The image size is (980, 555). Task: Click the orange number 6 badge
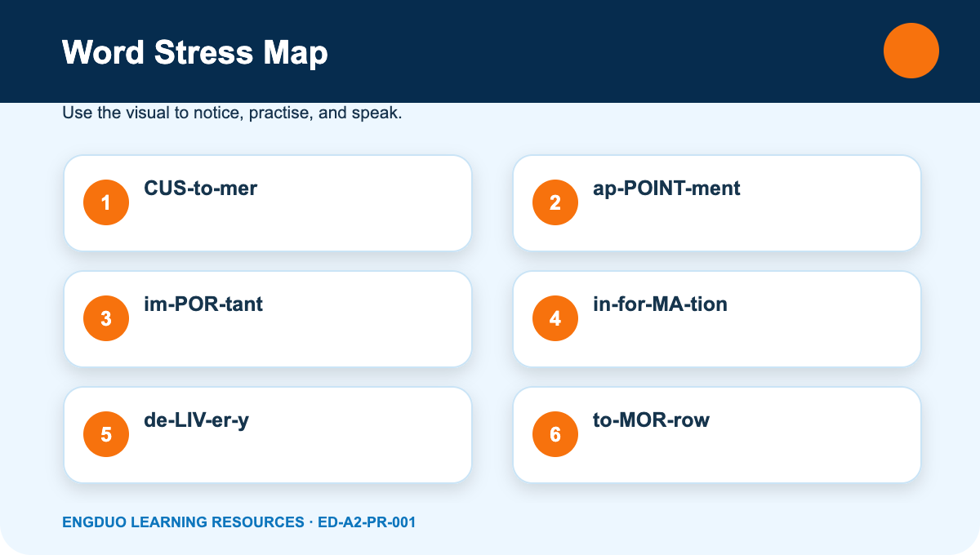click(x=555, y=434)
